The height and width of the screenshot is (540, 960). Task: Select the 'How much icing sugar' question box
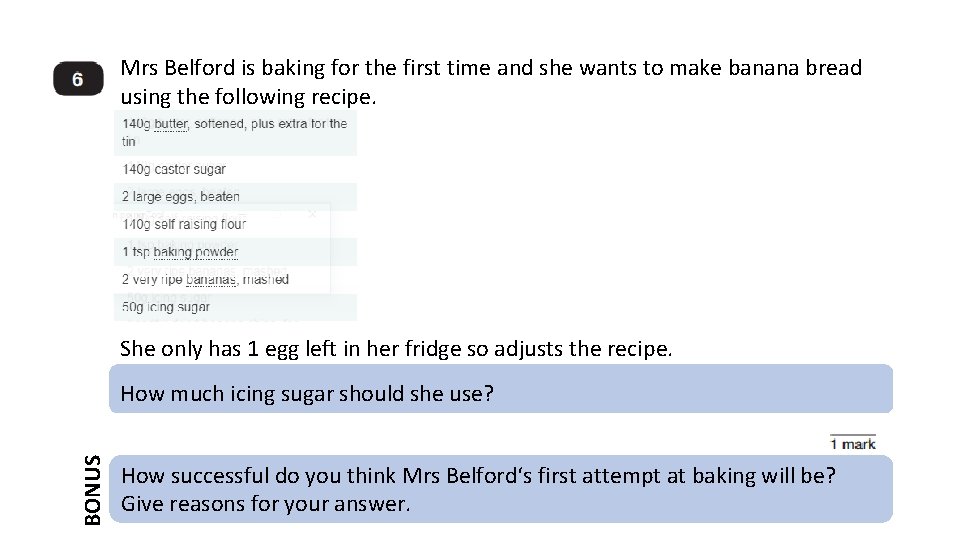click(500, 393)
